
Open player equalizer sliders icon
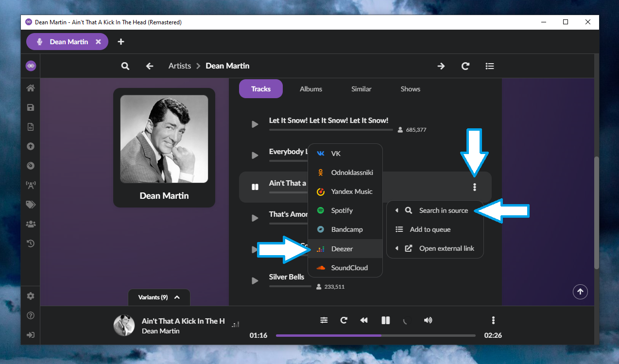(x=324, y=320)
